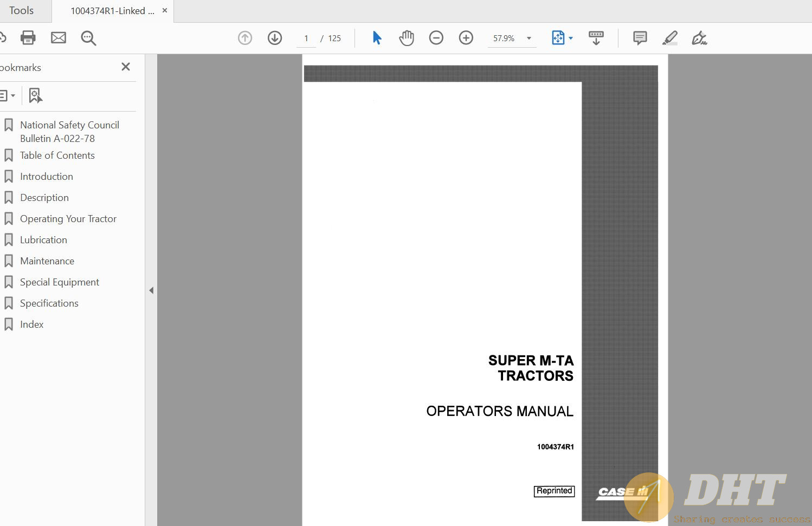Viewport: 812px width, 526px height.
Task: Close the 1004374R1-Linked document tab
Action: (165, 10)
